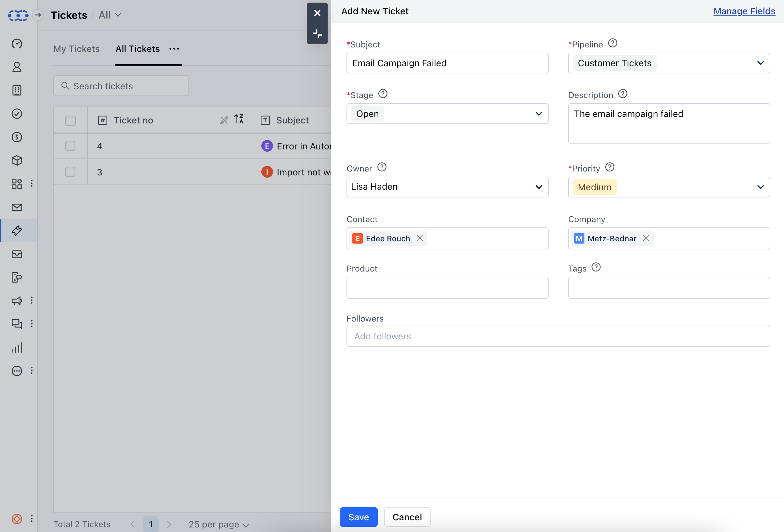Open the Stage dropdown showing Open
The height and width of the screenshot is (532, 784).
(x=447, y=114)
